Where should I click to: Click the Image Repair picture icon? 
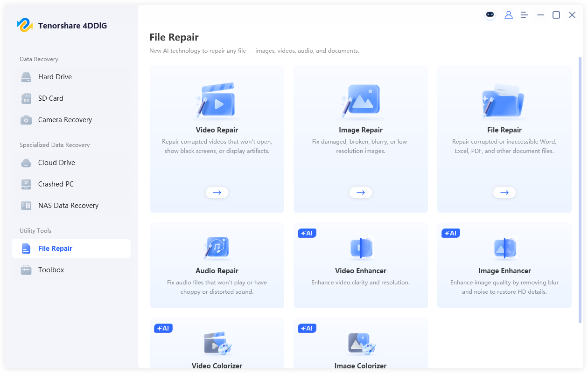(x=360, y=101)
